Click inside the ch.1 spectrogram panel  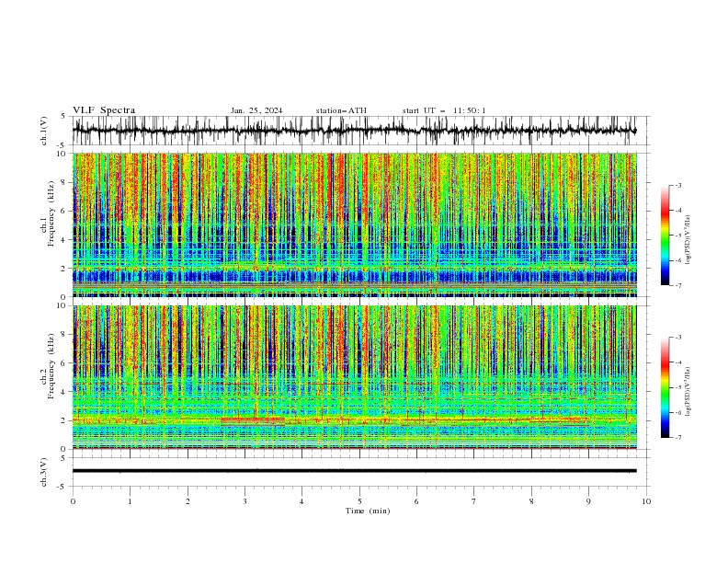pyautogui.click(x=354, y=224)
